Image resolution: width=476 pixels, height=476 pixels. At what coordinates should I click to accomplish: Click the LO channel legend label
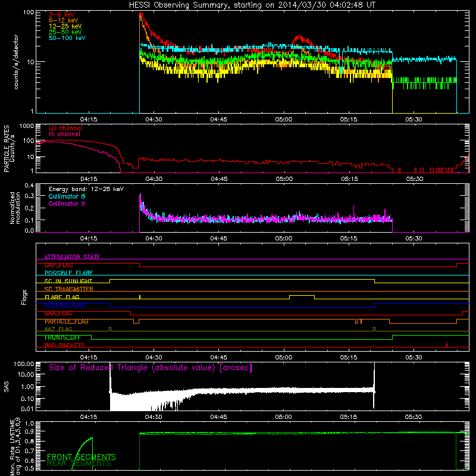[65, 128]
